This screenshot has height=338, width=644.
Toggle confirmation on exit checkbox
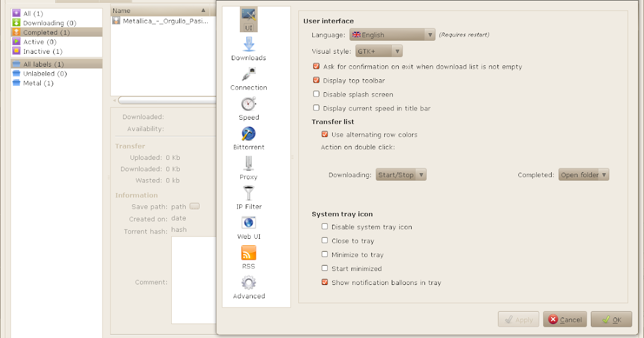[x=316, y=67]
